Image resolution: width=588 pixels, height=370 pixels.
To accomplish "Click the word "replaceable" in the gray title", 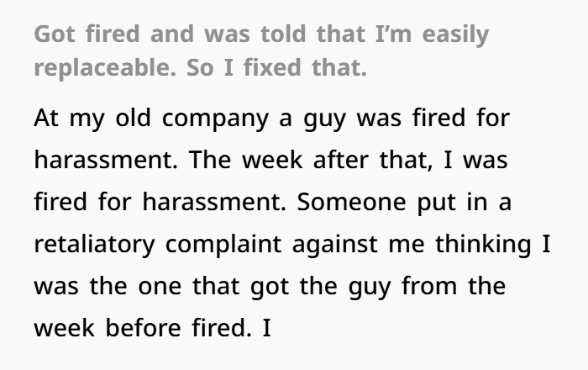I will click(x=105, y=68).
